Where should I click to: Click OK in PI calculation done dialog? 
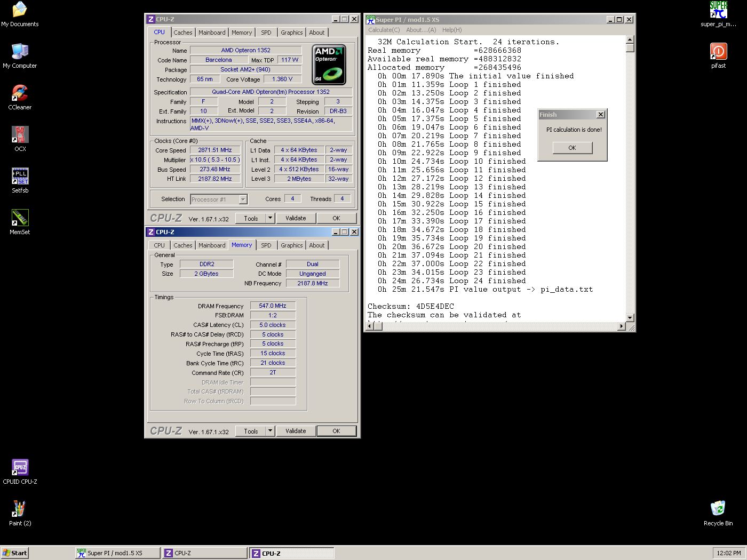click(572, 148)
